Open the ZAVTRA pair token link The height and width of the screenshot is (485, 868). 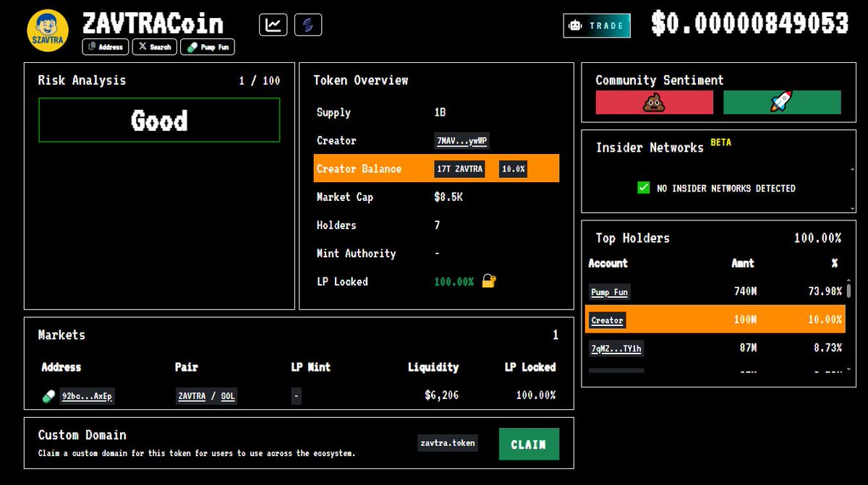[192, 396]
